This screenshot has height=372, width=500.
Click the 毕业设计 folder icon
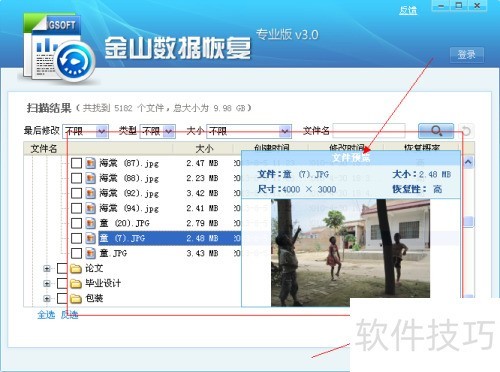click(76, 283)
